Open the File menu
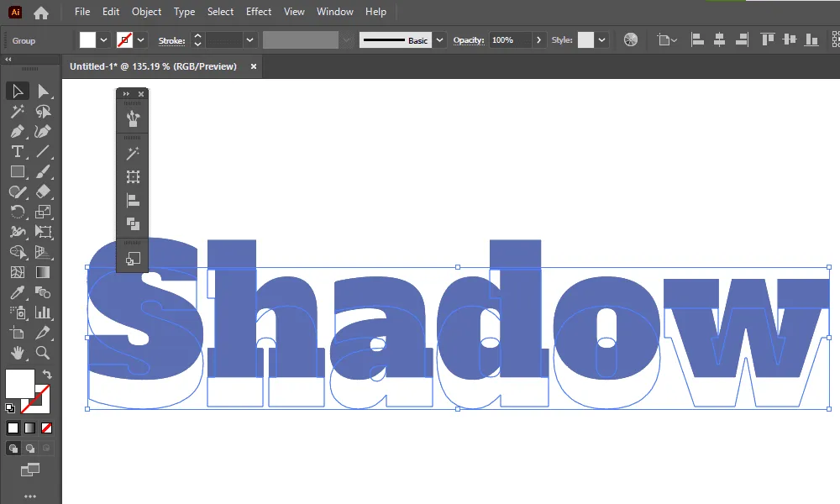840x504 pixels. coord(82,11)
